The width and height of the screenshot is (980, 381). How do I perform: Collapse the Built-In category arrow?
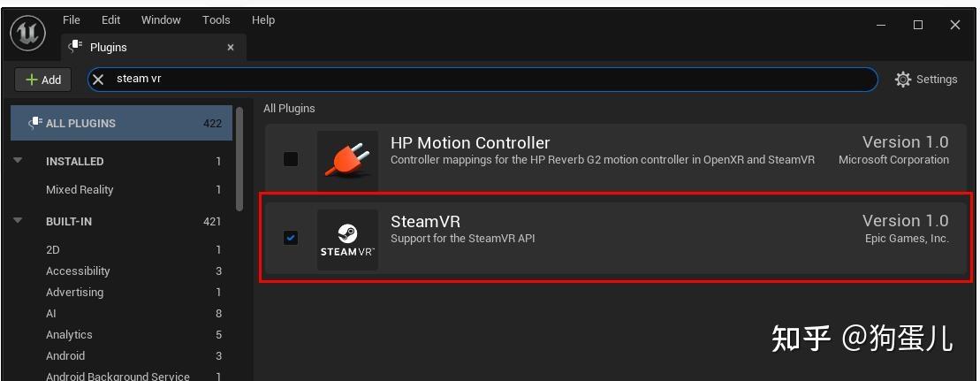(18, 221)
